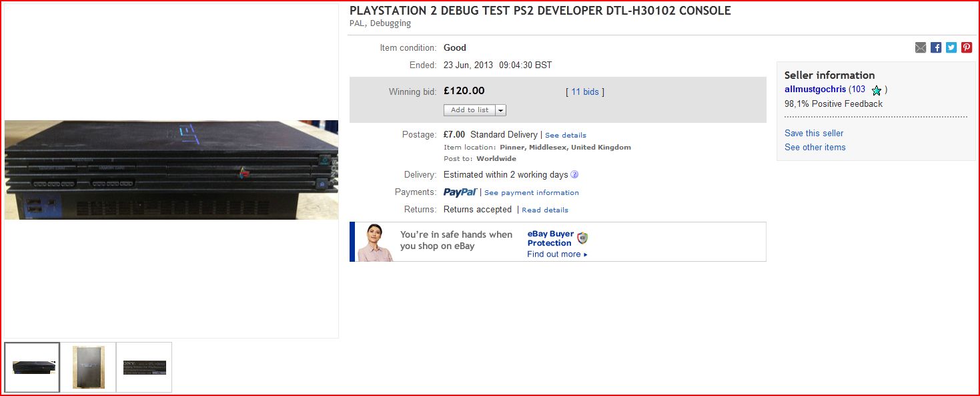Select the third label close-up thumbnail
The image size is (980, 396).
click(144, 367)
